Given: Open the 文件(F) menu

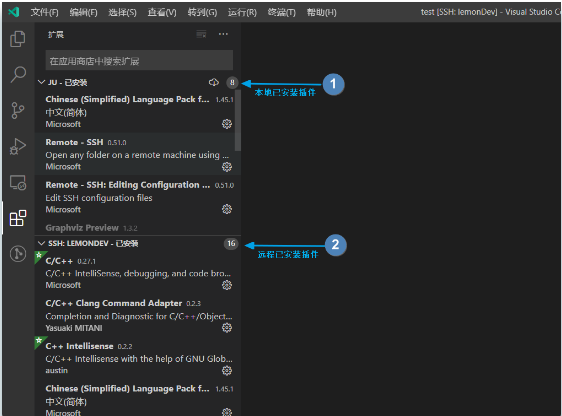Looking at the screenshot, I should click(44, 13).
